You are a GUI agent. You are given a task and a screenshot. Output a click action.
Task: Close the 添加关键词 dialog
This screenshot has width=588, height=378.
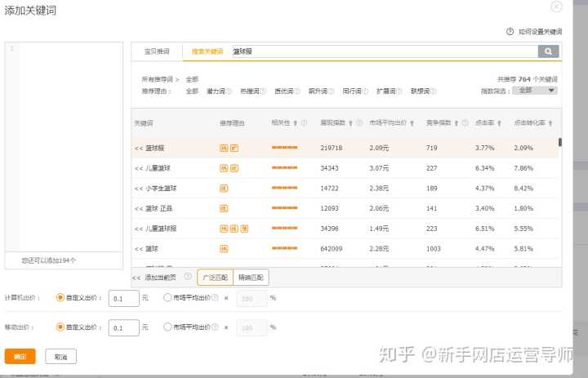coord(556,7)
